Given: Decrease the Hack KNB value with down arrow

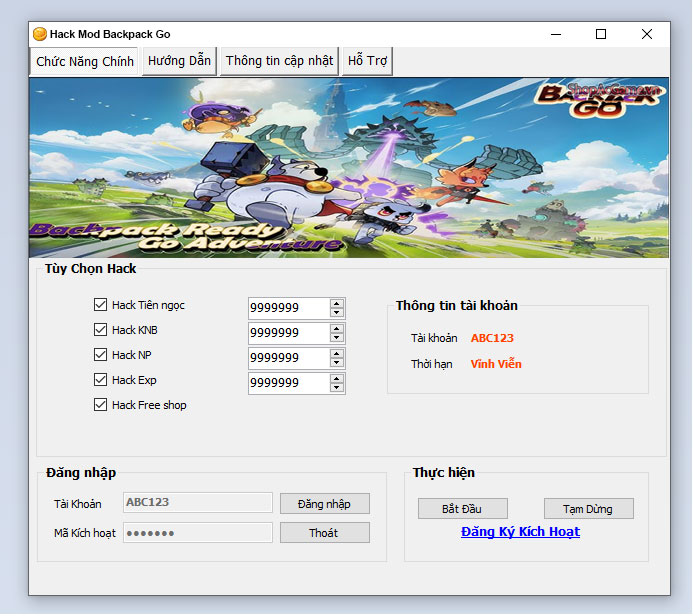Looking at the screenshot, I should pyautogui.click(x=337, y=338).
